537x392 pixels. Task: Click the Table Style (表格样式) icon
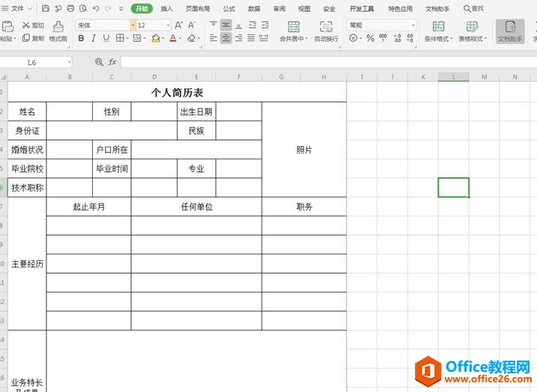[473, 26]
